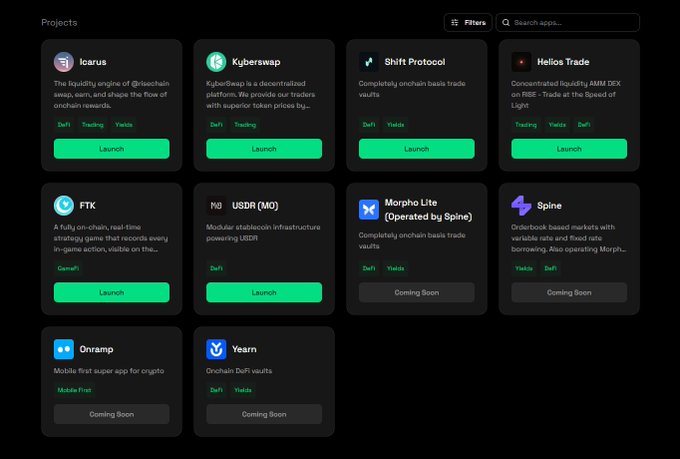This screenshot has width=680, height=459.
Task: Click the Shift Protocol title text
Action: click(415, 62)
